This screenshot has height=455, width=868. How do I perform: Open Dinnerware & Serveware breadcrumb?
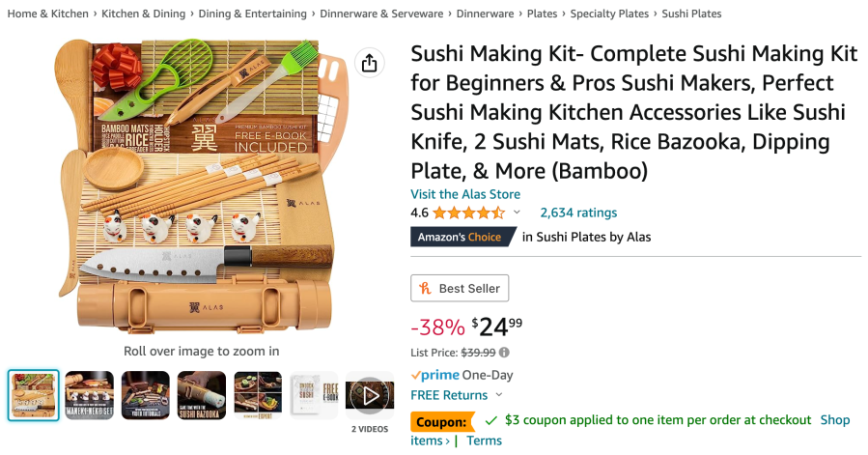(381, 14)
